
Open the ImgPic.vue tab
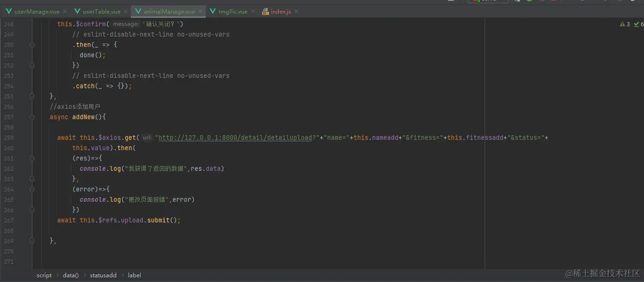(232, 11)
